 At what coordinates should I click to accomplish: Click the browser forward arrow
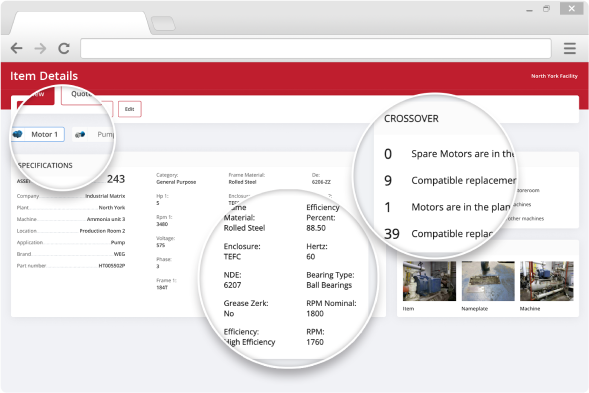[x=40, y=48]
